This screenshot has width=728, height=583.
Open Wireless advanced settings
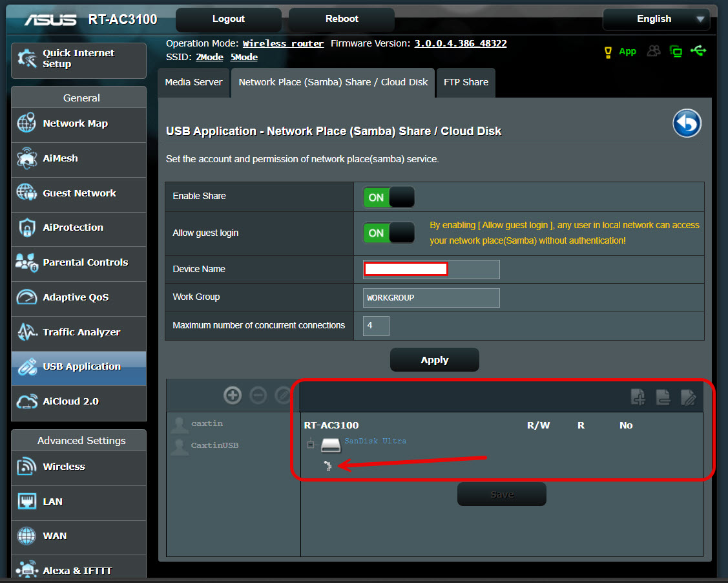point(78,467)
